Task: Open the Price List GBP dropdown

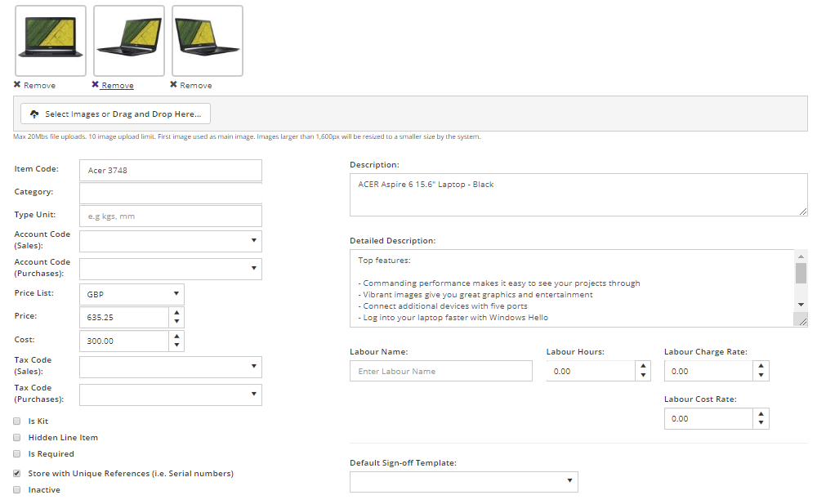Action: tap(132, 294)
